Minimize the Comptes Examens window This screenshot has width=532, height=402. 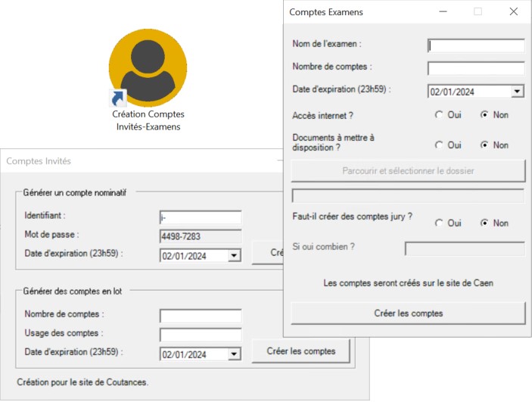coord(443,11)
